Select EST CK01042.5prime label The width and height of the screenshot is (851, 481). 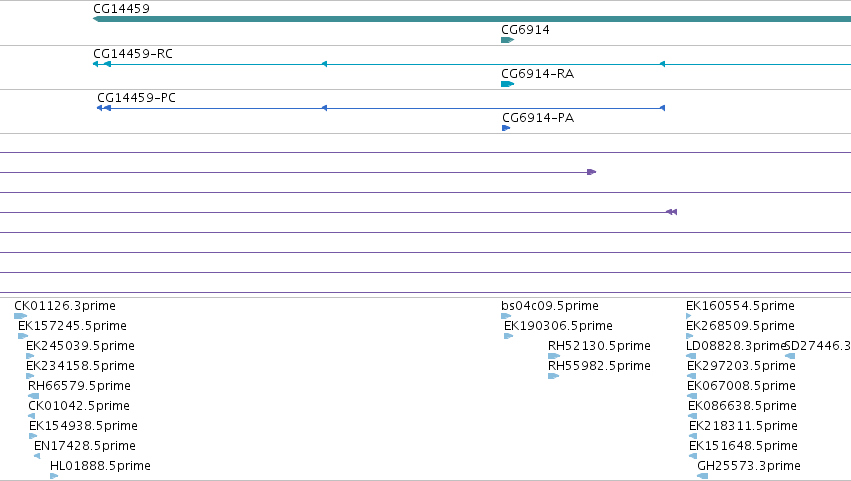pos(79,406)
